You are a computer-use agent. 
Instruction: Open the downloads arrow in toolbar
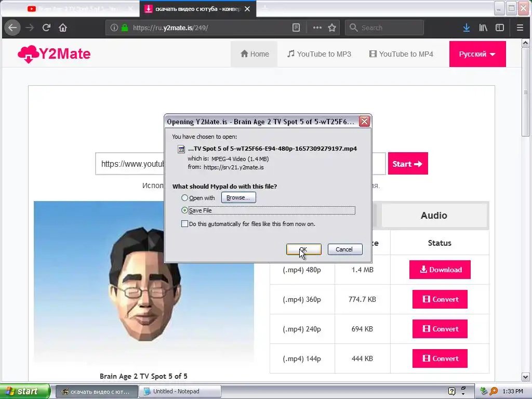[467, 28]
